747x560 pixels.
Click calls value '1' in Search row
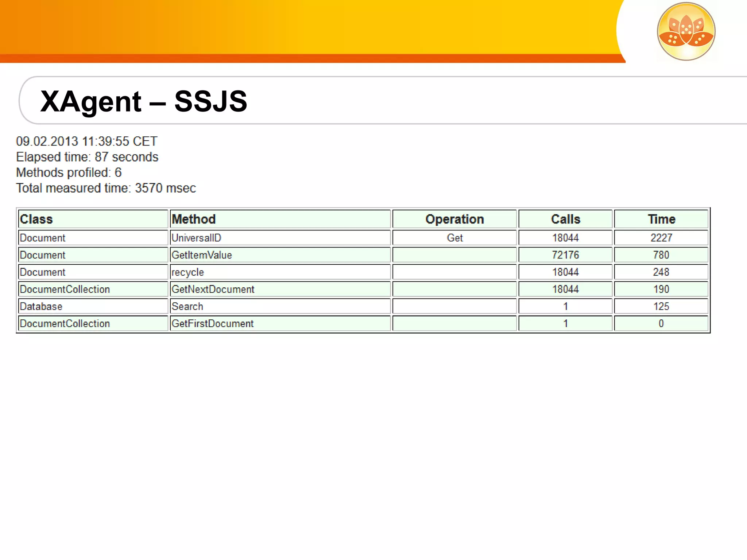pos(565,306)
